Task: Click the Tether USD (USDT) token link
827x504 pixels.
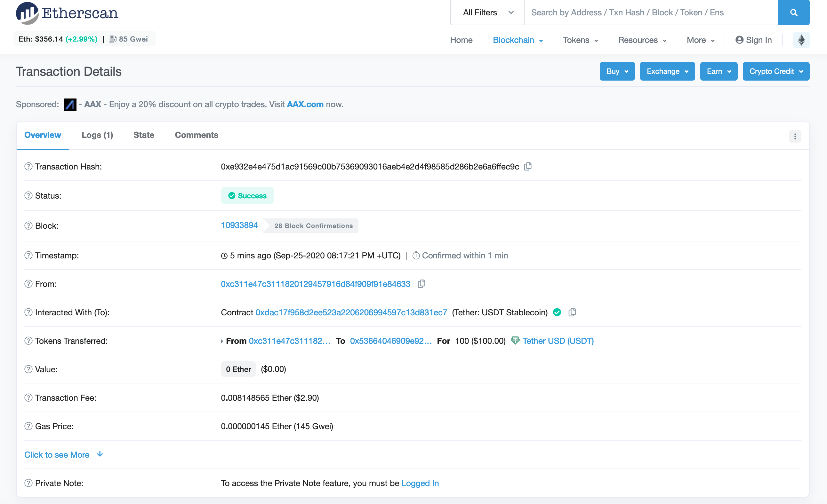Action: (558, 341)
